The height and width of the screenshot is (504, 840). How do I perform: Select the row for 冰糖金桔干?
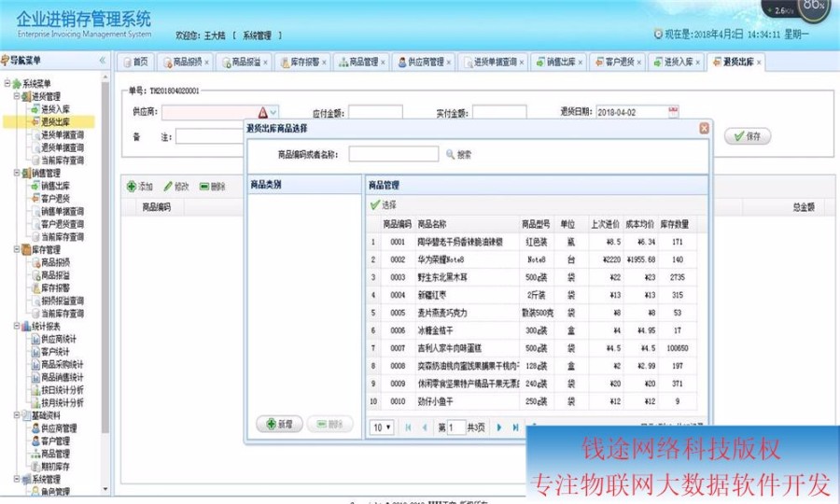pos(531,329)
